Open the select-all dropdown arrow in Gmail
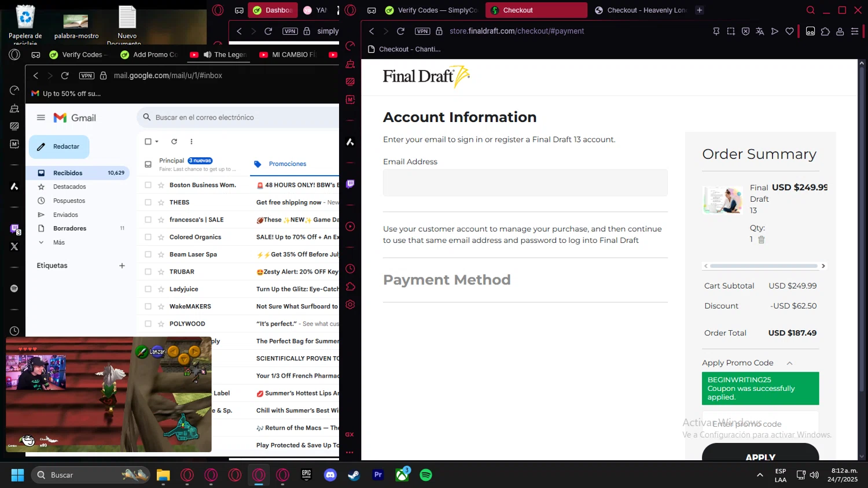This screenshot has width=868, height=488. click(157, 142)
